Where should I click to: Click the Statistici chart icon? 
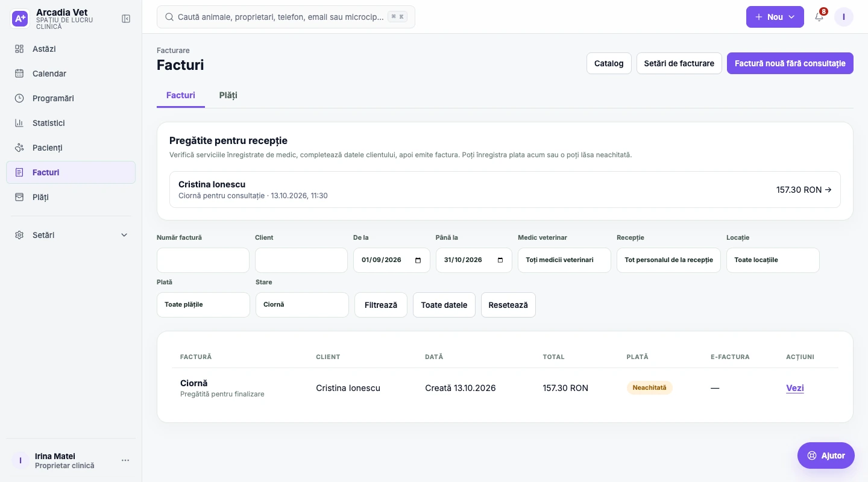(x=19, y=123)
